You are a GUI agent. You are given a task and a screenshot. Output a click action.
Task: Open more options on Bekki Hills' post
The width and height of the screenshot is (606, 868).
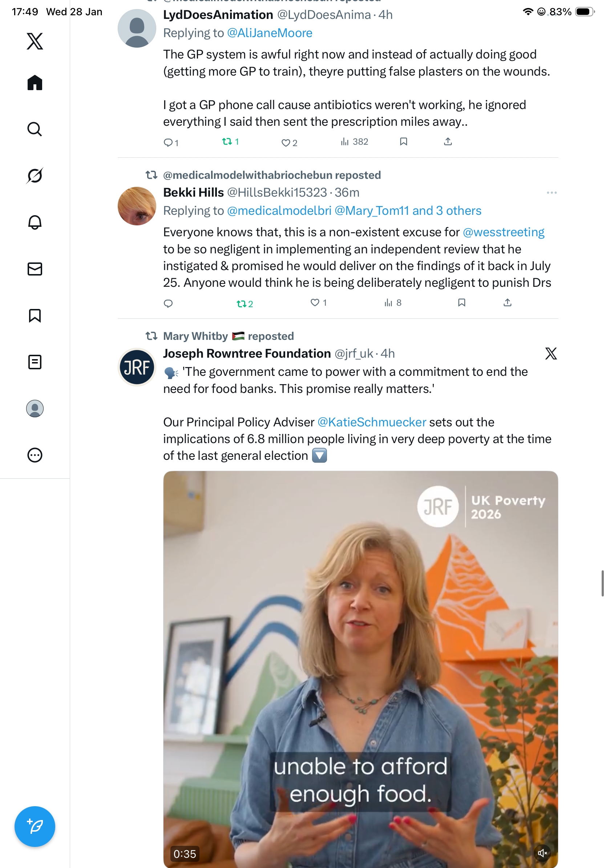click(x=551, y=193)
